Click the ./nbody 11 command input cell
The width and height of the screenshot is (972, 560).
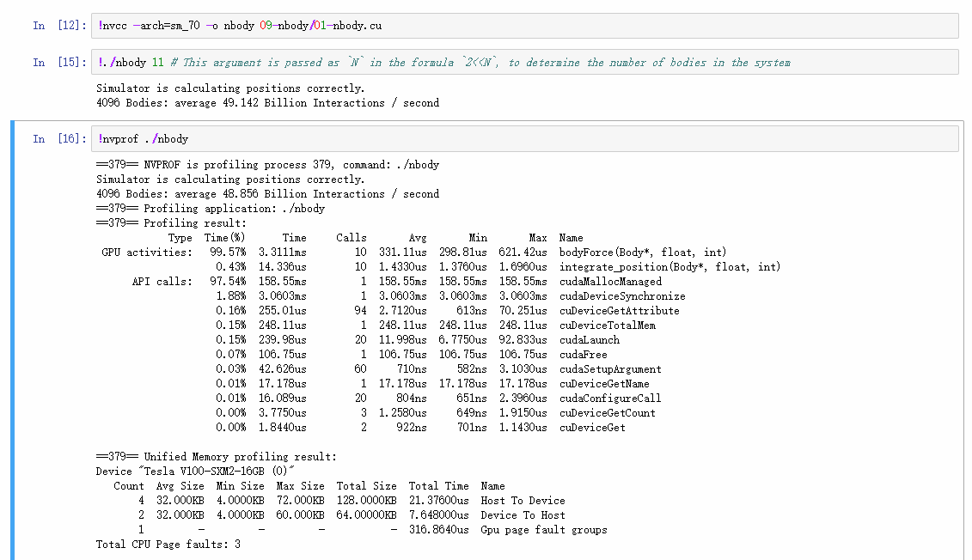click(x=524, y=63)
